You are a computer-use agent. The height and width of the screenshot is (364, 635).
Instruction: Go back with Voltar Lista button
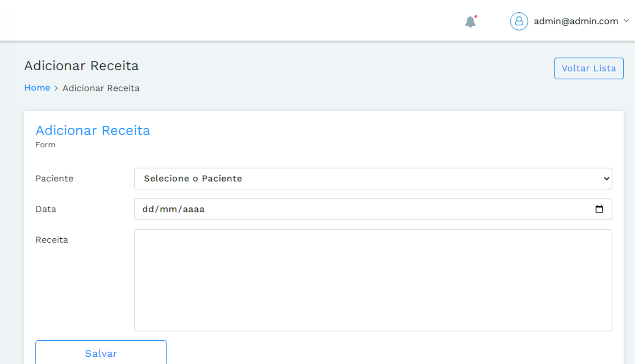pyautogui.click(x=589, y=68)
